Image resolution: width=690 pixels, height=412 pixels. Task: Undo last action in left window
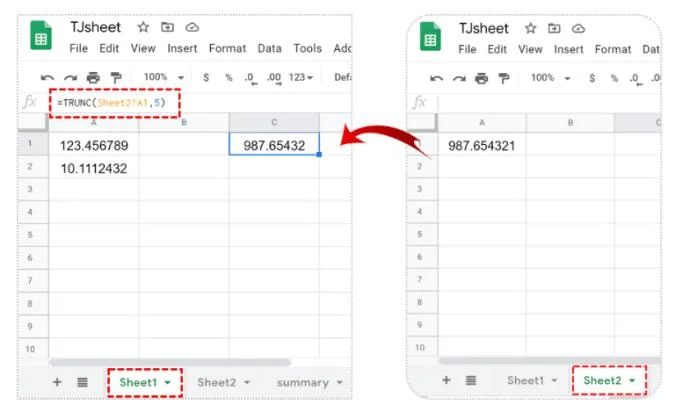tap(47, 78)
